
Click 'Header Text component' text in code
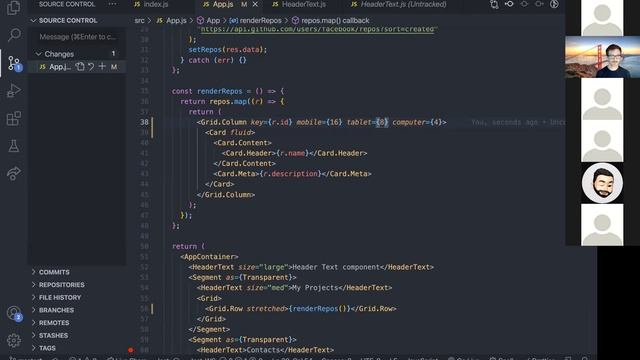click(x=336, y=267)
